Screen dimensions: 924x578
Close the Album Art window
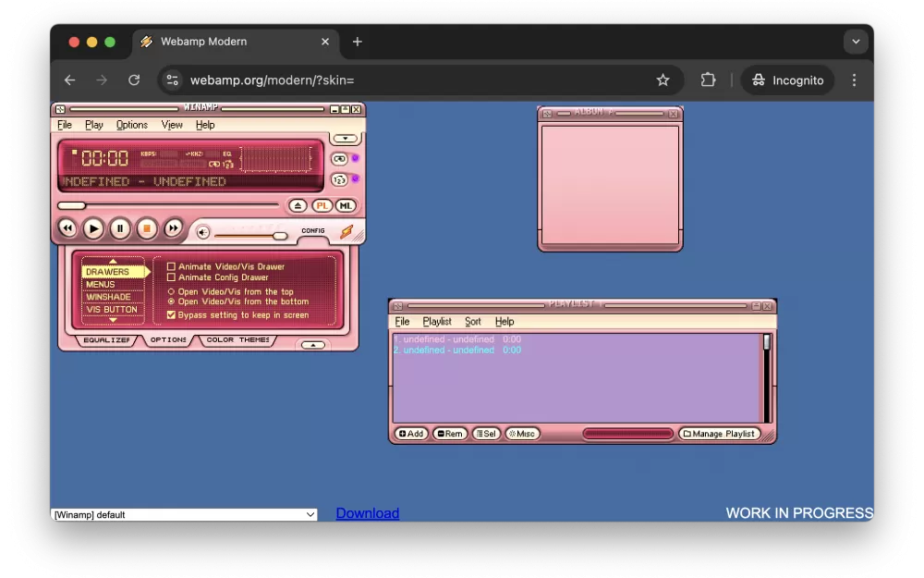click(x=673, y=114)
